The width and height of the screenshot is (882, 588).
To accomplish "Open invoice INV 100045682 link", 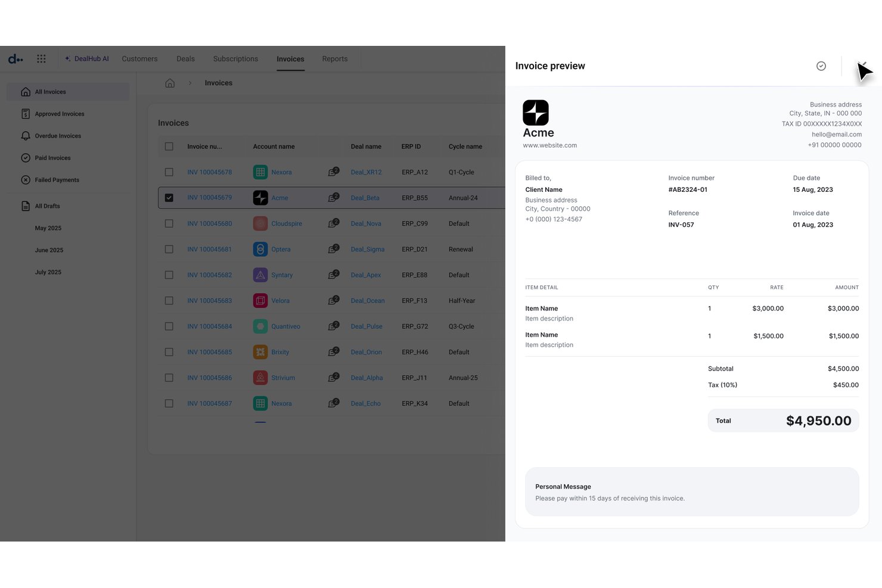I will [x=210, y=275].
